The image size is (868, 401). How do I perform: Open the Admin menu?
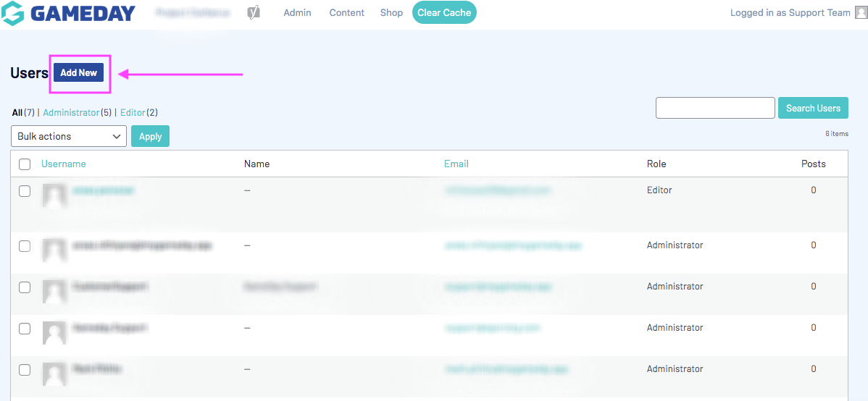297,13
